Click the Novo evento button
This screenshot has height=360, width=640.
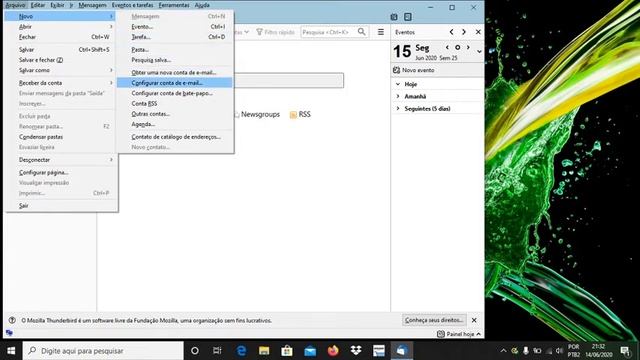tap(414, 70)
